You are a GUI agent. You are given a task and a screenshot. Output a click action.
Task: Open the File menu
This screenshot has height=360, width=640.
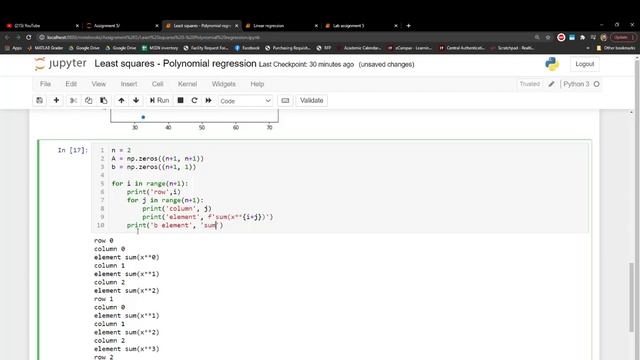[x=45, y=84]
